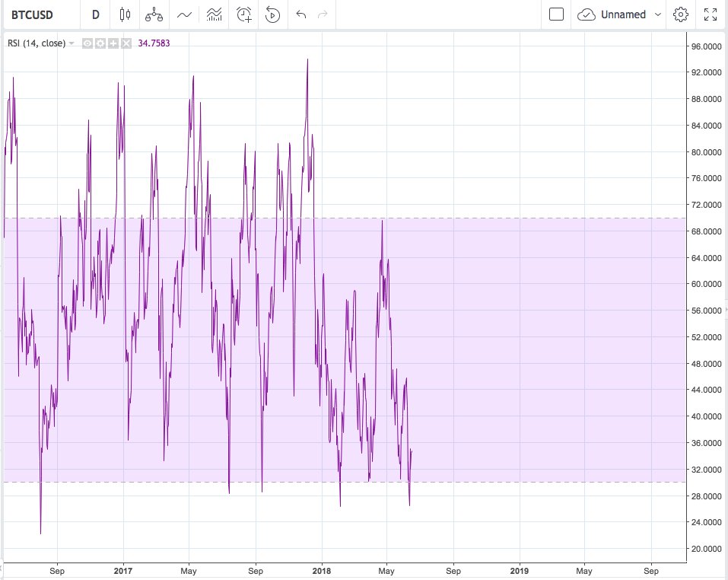Click the 20.0000 scale label

click(x=706, y=549)
